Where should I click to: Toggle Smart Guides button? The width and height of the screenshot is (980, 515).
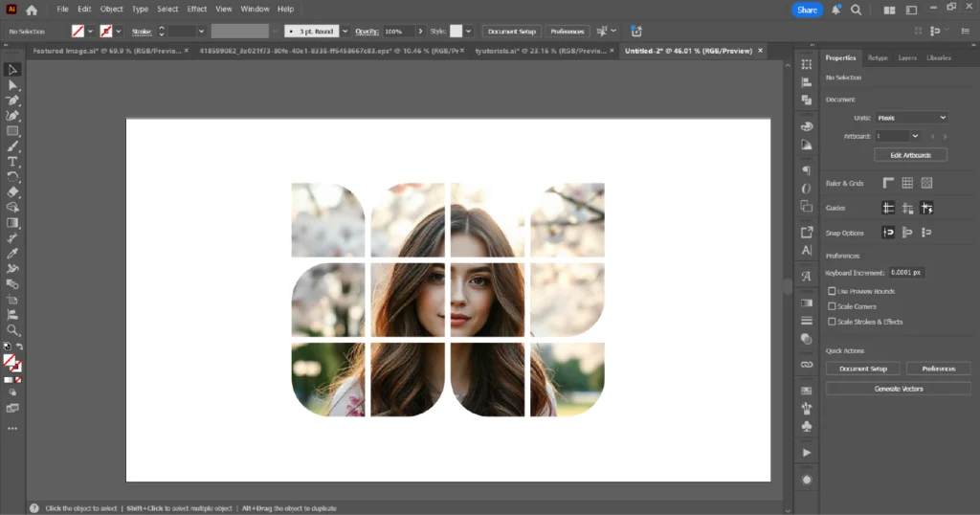tap(926, 208)
